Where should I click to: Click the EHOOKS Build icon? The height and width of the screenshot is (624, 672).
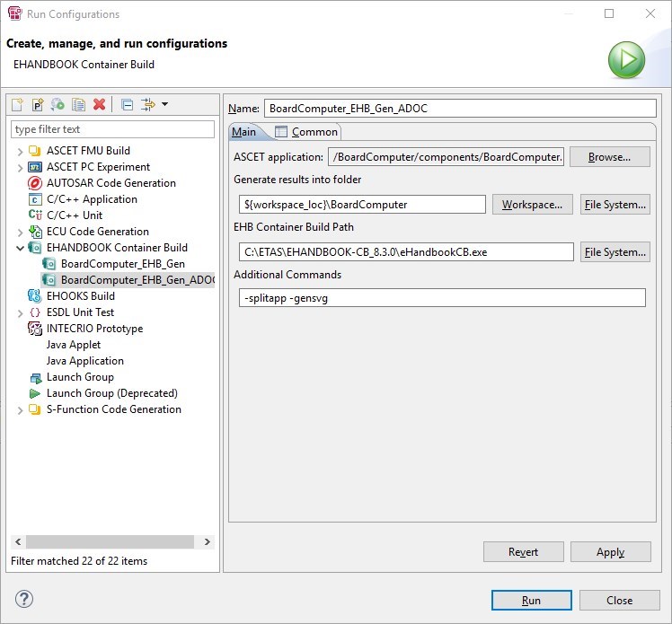[35, 296]
